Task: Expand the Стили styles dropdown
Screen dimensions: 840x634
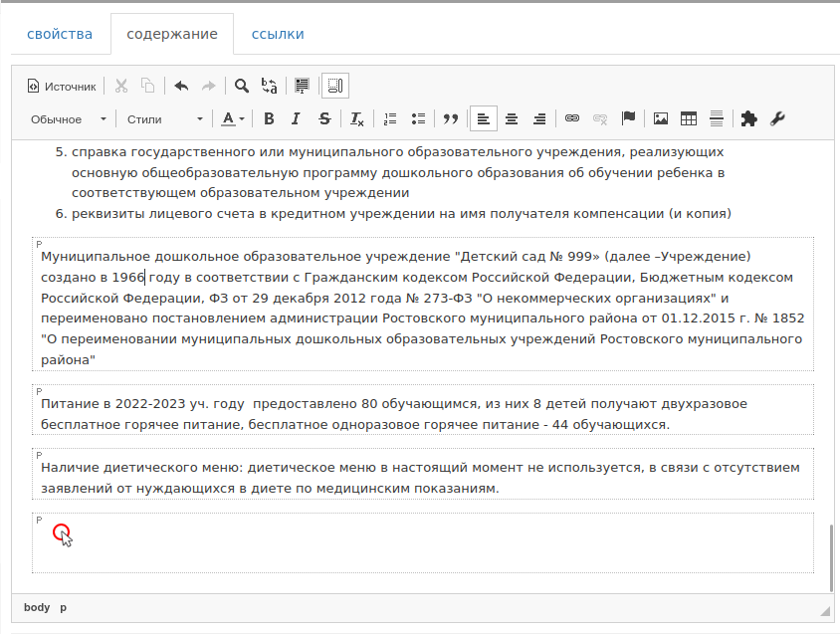Action: (x=164, y=119)
